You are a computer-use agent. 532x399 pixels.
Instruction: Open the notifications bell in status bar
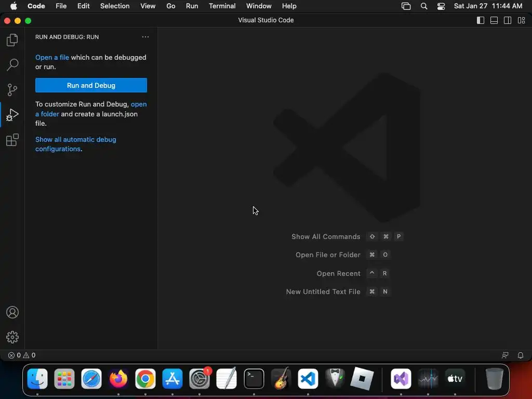(521, 355)
